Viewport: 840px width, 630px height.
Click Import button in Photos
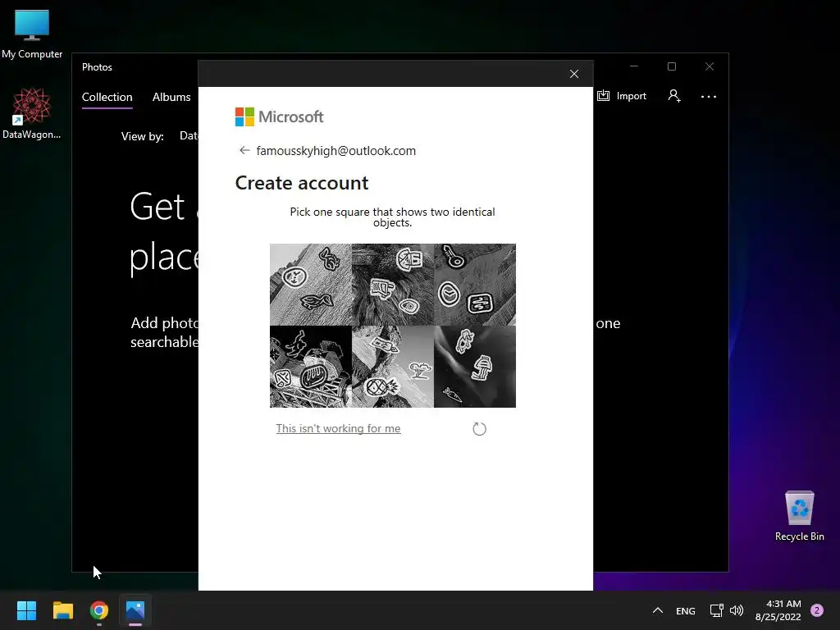[x=622, y=96]
